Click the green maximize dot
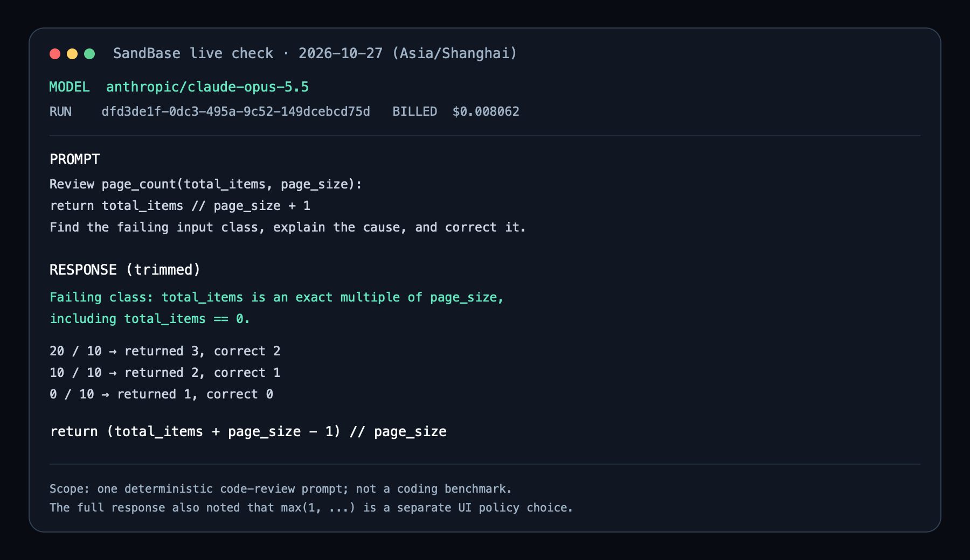Screen dimensions: 970x560 click(x=89, y=54)
